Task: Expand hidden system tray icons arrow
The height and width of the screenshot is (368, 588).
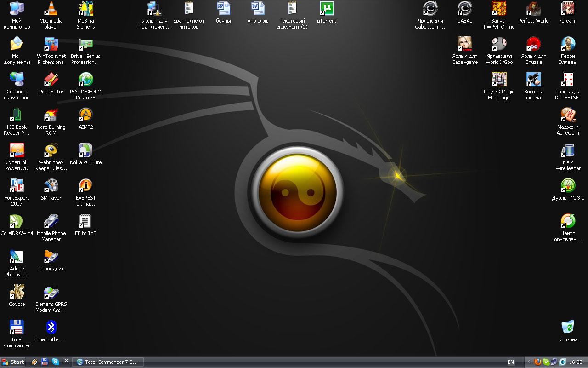Action: [x=528, y=362]
